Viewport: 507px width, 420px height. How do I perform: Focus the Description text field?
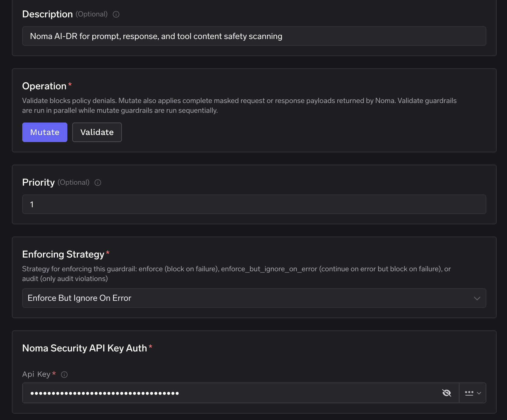click(x=254, y=36)
